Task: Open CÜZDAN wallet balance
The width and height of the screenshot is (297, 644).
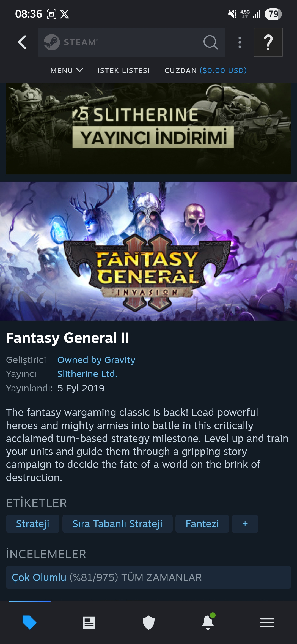Action: point(205,70)
